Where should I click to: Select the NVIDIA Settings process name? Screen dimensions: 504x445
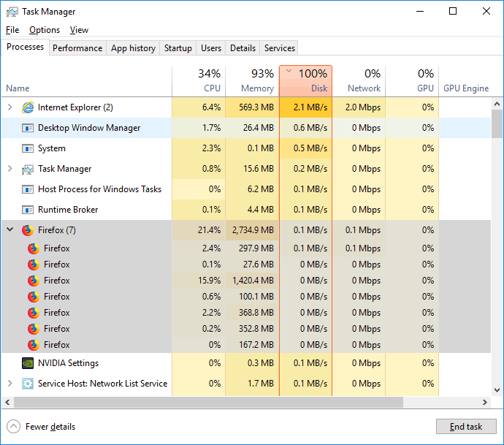(68, 363)
